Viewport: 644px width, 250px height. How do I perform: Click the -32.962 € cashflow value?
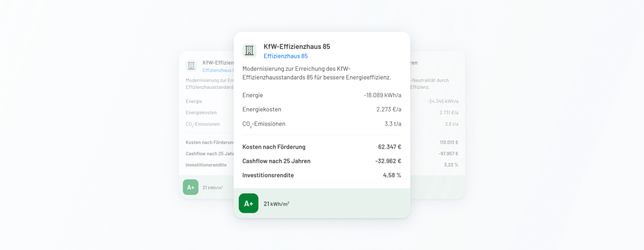click(x=388, y=161)
